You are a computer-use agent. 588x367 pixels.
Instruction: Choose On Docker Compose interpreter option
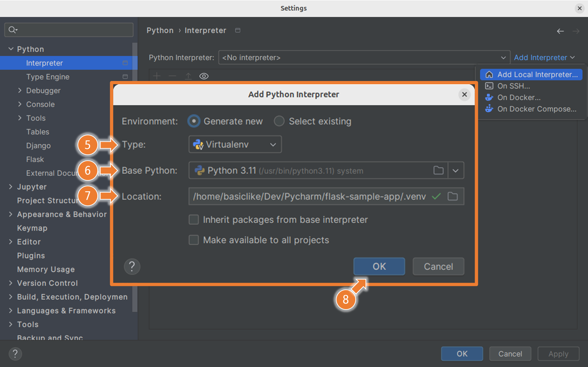531,109
